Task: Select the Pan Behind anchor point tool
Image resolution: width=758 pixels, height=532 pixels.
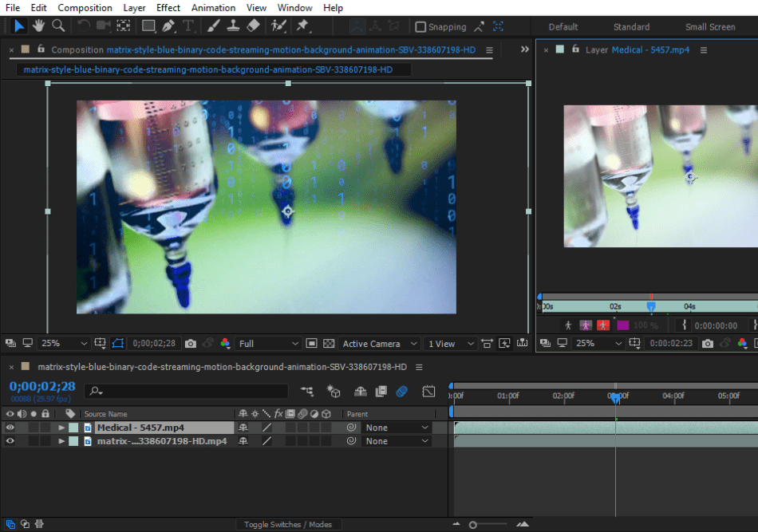Action: [x=124, y=26]
